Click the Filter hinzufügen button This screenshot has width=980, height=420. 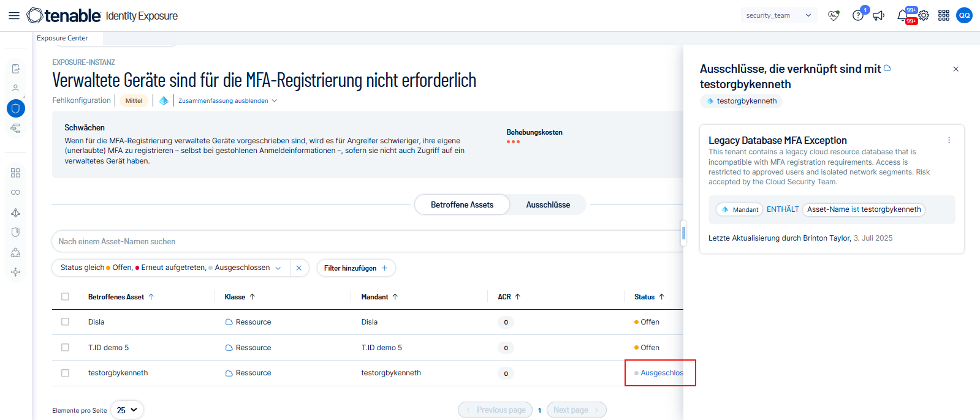355,268
